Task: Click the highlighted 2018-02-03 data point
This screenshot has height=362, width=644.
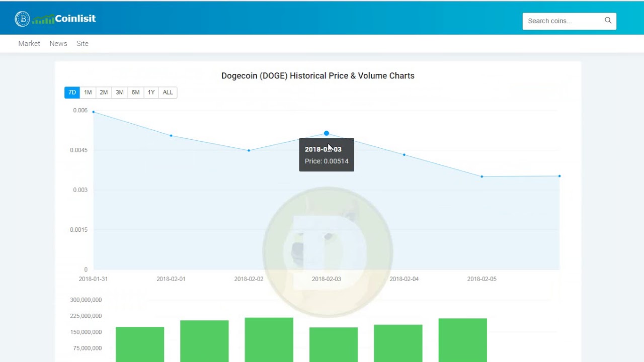Action: pyautogui.click(x=327, y=133)
